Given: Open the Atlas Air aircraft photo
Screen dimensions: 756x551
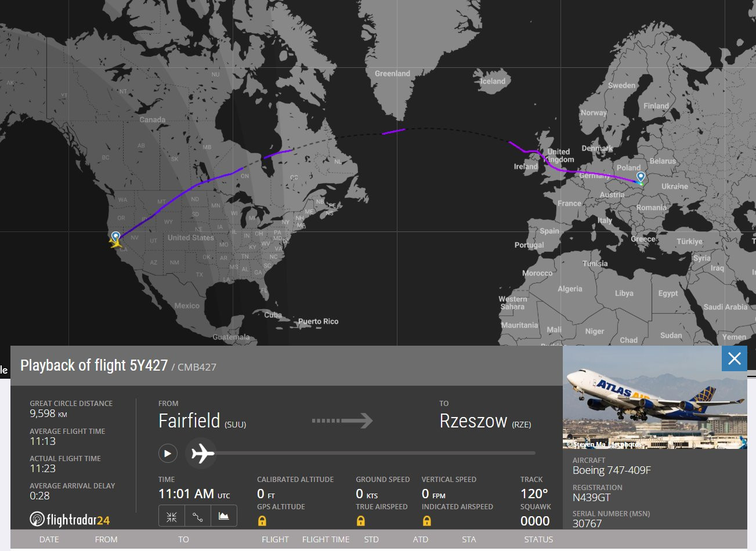Looking at the screenshot, I should (x=654, y=398).
